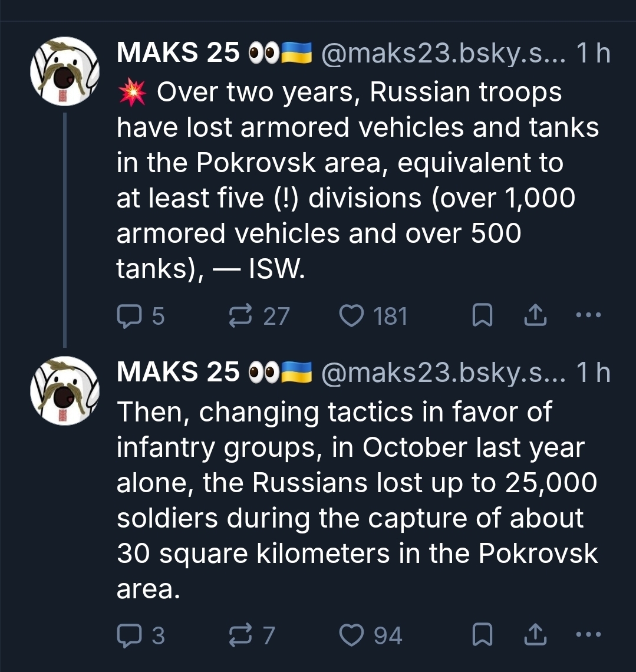Like the post with 94 likes
Image resolution: width=636 pixels, height=672 pixels.
click(352, 635)
